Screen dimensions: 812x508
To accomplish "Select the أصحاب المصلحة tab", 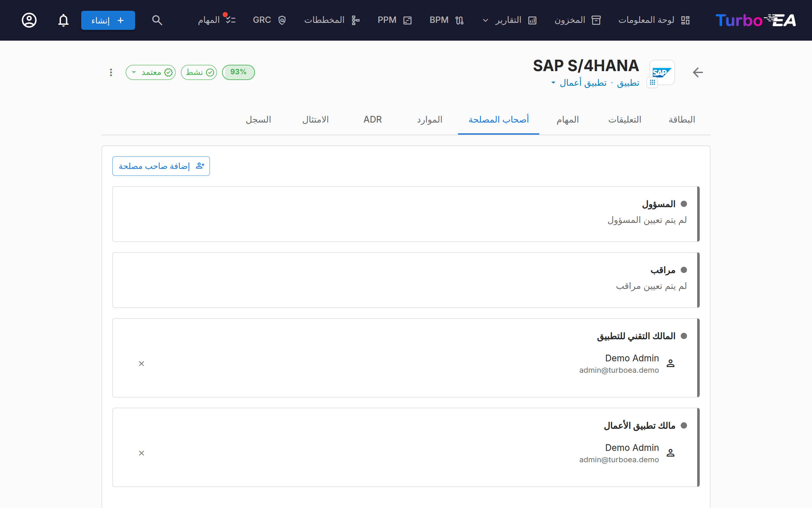I will [499, 120].
